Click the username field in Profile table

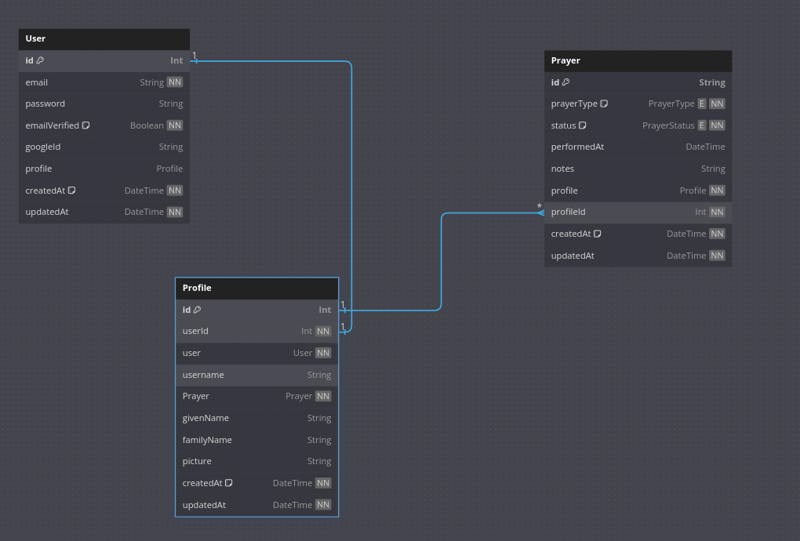257,375
